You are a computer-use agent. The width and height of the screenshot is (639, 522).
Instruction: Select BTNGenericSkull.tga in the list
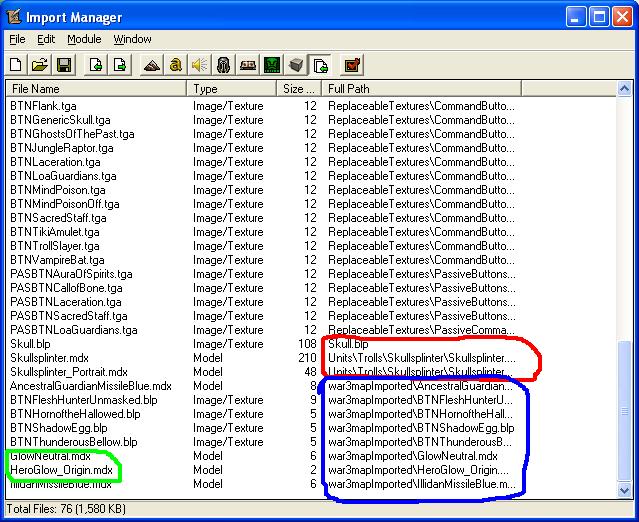coord(60,120)
